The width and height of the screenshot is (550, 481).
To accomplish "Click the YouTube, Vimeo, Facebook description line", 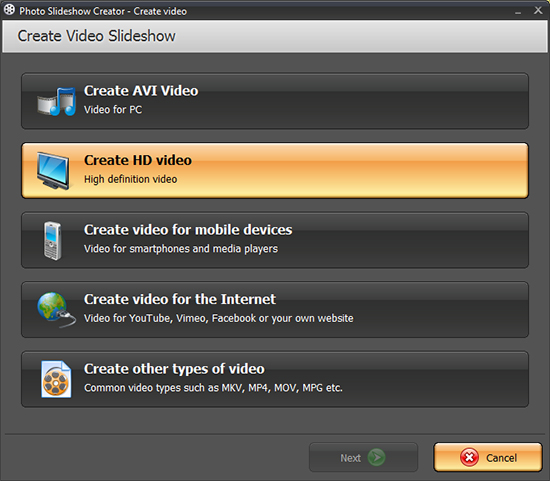I will click(x=219, y=318).
